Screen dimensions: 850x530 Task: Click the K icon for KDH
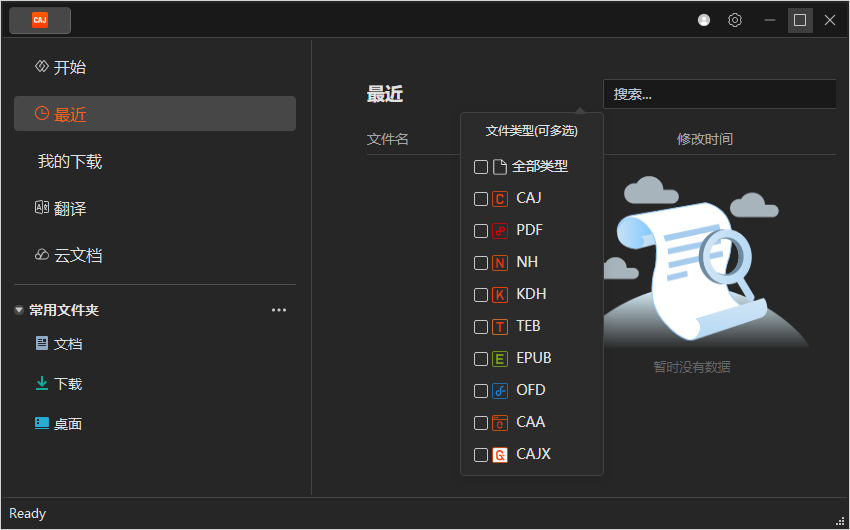[x=500, y=295]
